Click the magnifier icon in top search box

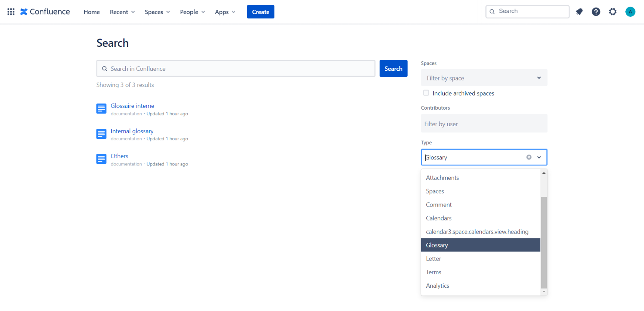[492, 12]
